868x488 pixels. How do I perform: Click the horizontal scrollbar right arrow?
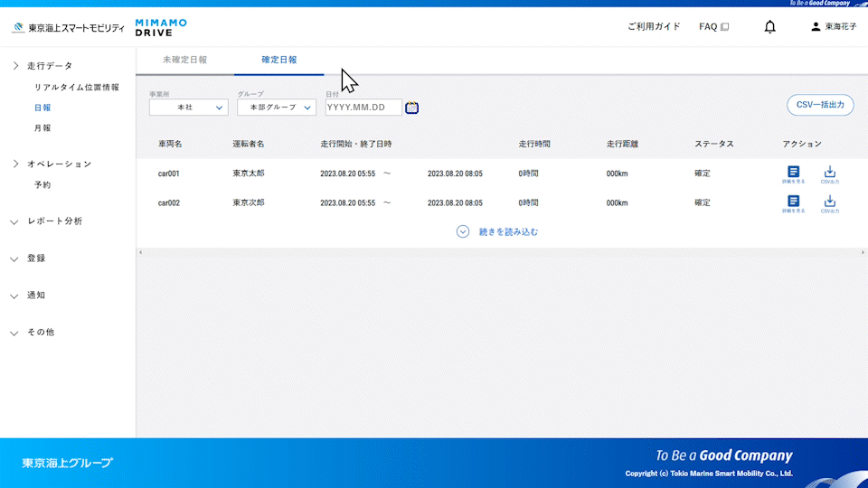(x=863, y=252)
